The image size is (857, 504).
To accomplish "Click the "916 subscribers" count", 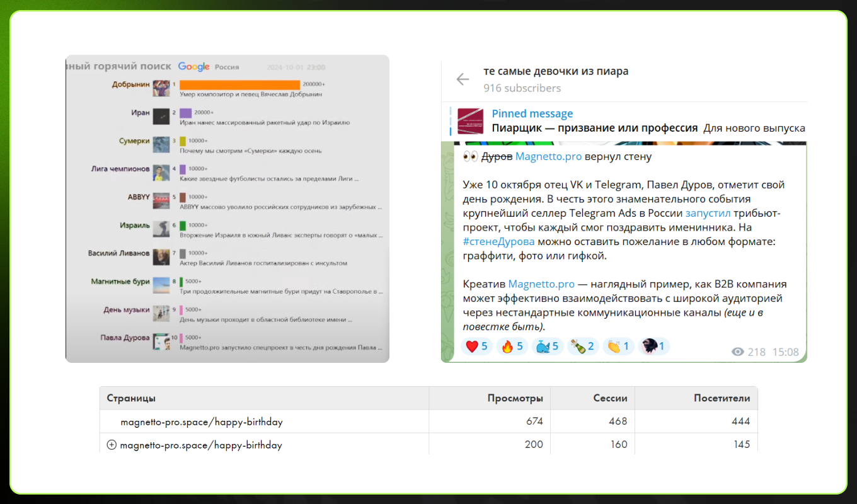I will click(522, 88).
